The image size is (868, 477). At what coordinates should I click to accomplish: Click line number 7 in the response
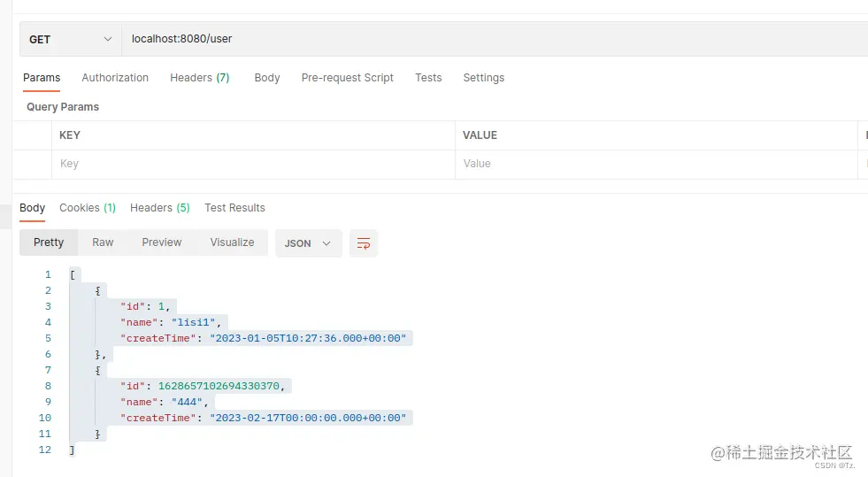point(48,370)
